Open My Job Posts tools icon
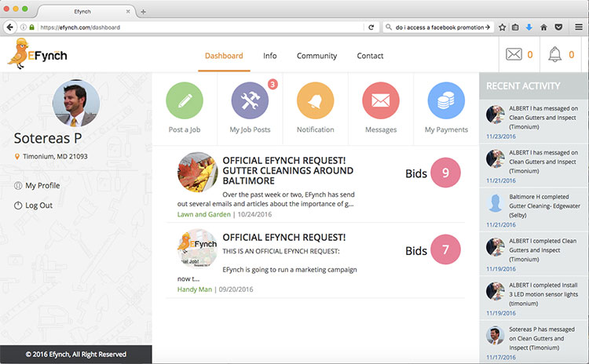Viewport: 589px width, 364px height. pyautogui.click(x=250, y=101)
